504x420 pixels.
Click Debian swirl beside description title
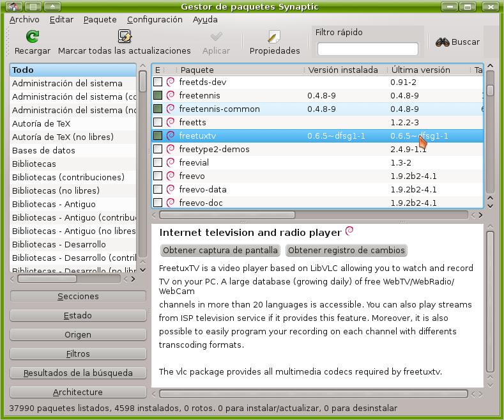(349, 231)
